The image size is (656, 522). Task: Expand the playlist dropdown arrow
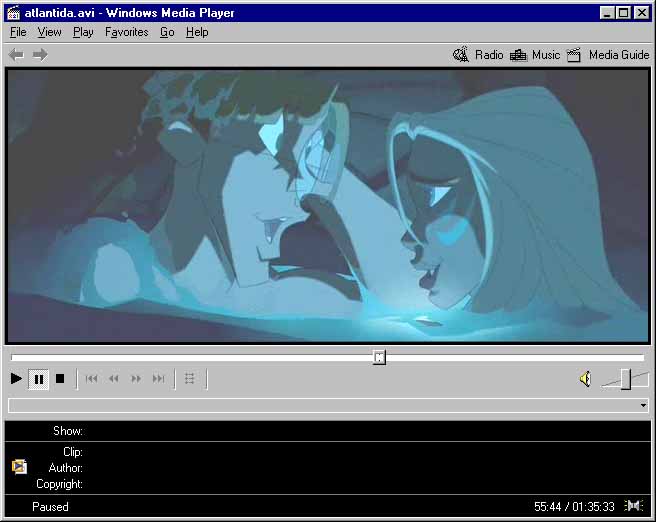coord(643,406)
